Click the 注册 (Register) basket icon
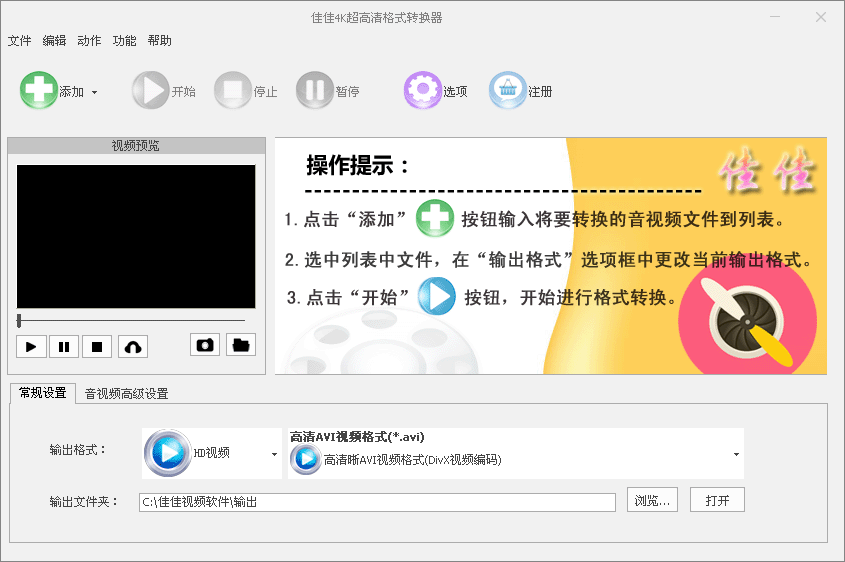845x562 pixels. (x=508, y=90)
